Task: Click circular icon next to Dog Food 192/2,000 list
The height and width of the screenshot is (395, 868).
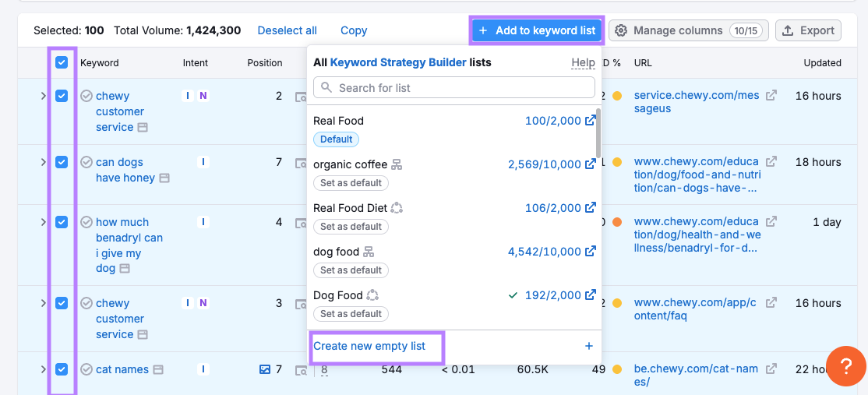Action: (x=372, y=294)
